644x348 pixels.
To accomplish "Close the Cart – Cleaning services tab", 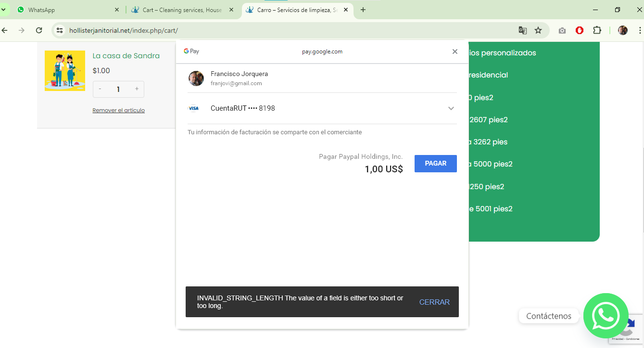I will coord(231,10).
